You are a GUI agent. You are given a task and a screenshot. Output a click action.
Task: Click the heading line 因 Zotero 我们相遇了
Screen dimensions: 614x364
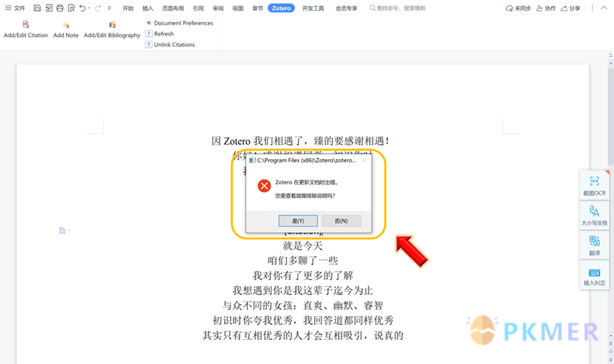coord(300,141)
